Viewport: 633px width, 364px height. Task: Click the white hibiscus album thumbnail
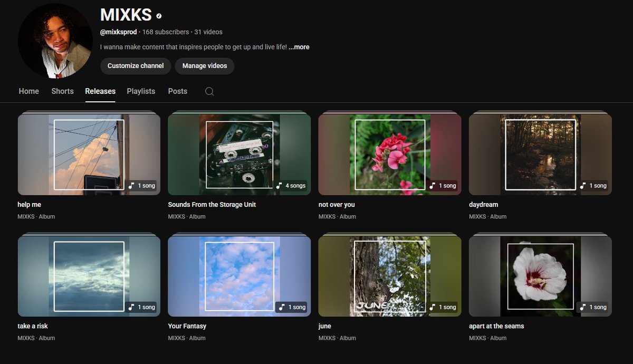[x=540, y=276]
